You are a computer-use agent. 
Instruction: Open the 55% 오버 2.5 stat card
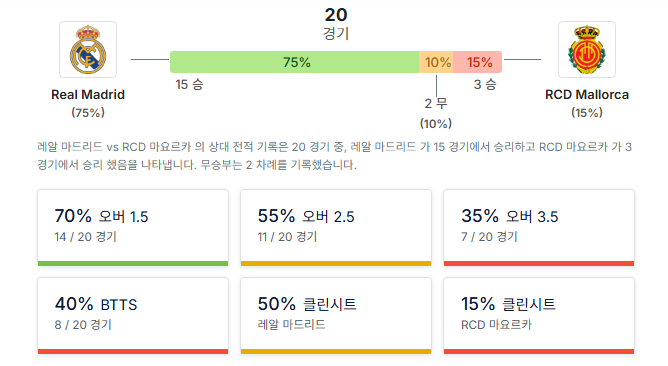(x=336, y=228)
